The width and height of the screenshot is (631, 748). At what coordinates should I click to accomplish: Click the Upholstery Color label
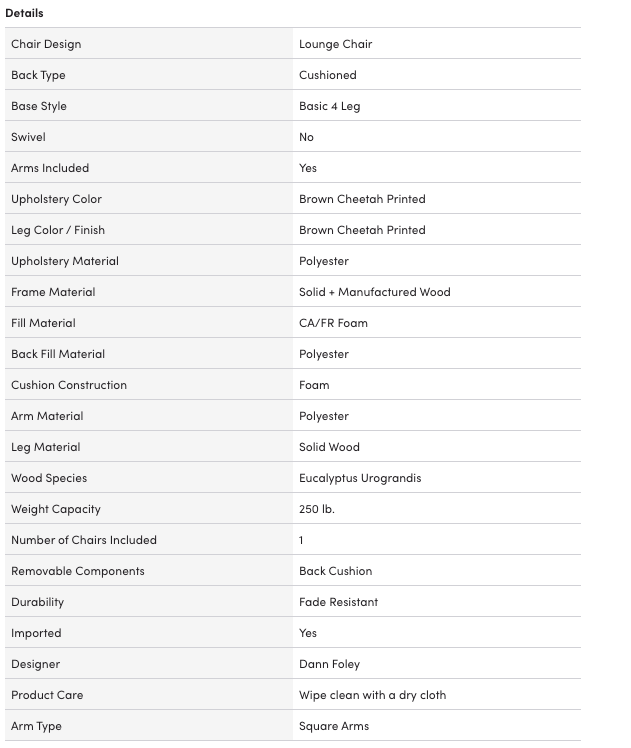[x=56, y=199]
